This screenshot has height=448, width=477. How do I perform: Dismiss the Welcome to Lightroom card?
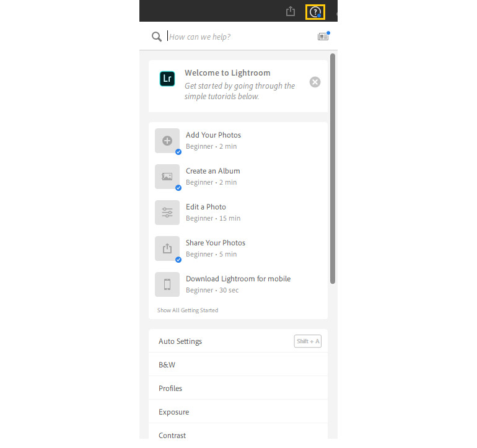point(315,82)
